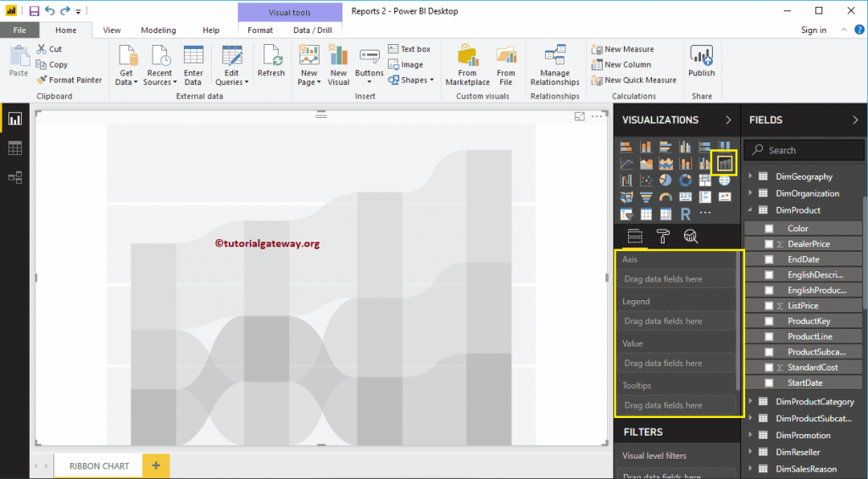Select the KPI visualization
Image resolution: width=868 pixels, height=479 pixels.
[x=725, y=197]
